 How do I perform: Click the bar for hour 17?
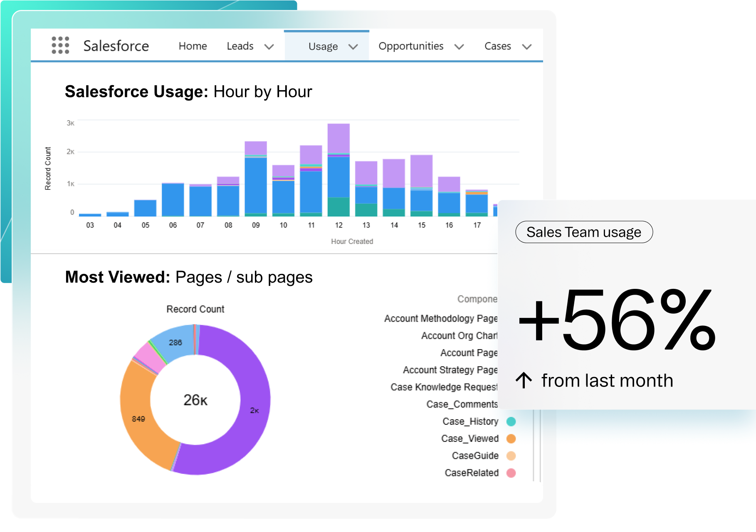(x=477, y=203)
